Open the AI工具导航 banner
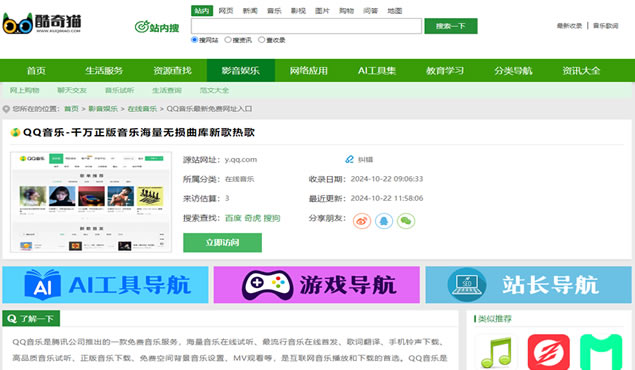 (105, 285)
